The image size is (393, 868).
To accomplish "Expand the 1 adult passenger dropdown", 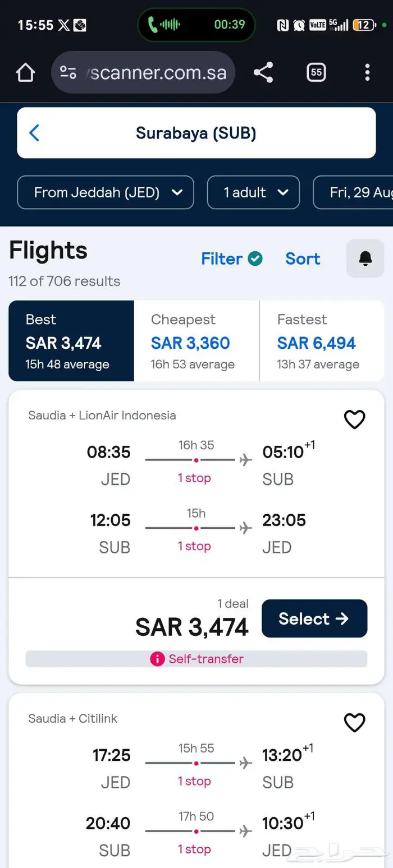I will pos(253,192).
